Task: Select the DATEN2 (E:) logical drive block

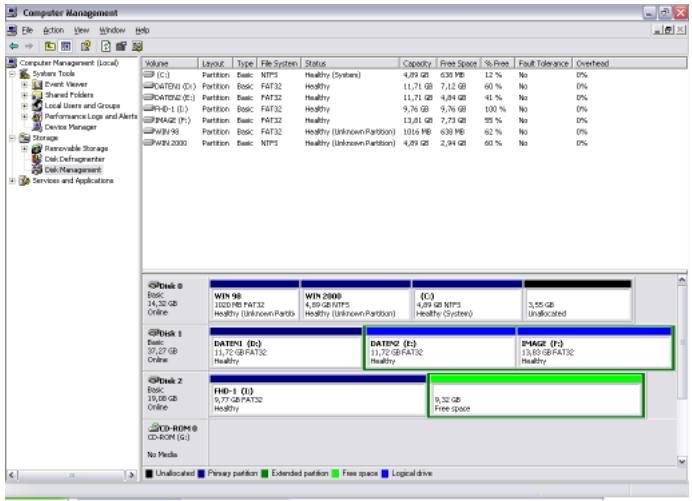Action: (440, 348)
